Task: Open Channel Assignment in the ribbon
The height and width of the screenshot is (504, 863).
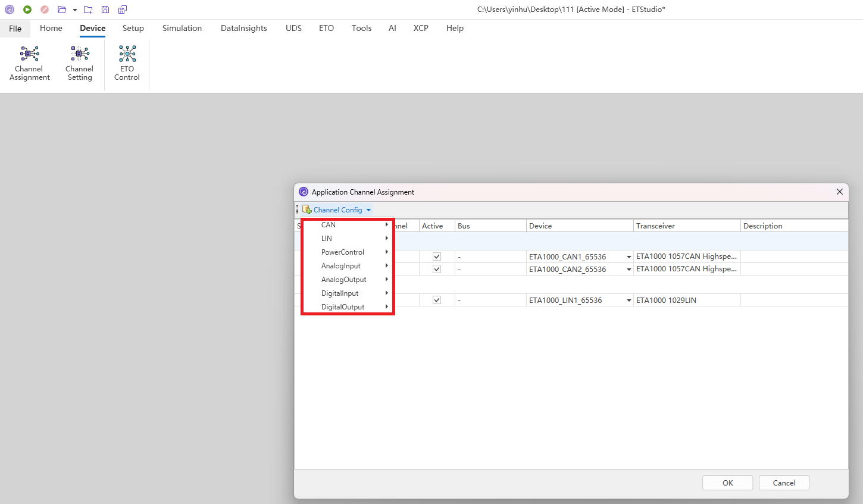Action: [x=29, y=64]
